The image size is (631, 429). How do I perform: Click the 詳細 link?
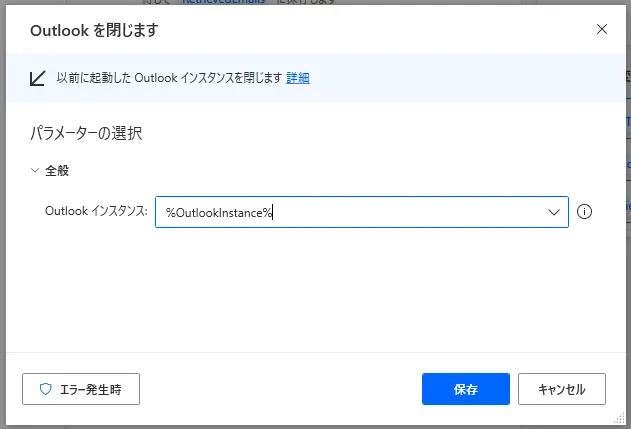coord(298,78)
